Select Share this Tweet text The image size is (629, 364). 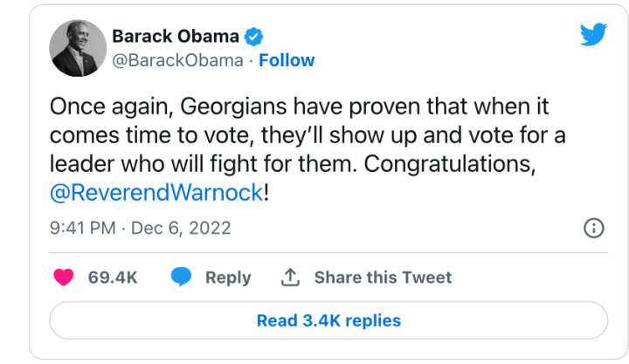(383, 278)
